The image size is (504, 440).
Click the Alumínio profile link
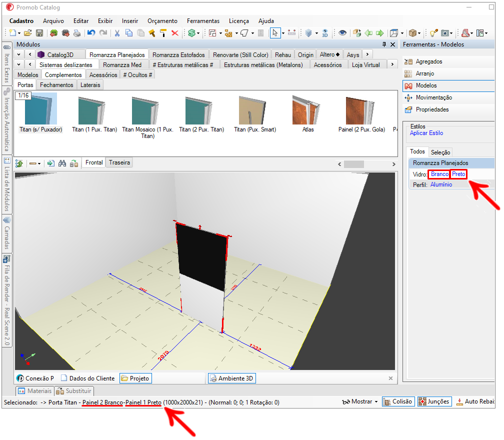click(x=441, y=184)
